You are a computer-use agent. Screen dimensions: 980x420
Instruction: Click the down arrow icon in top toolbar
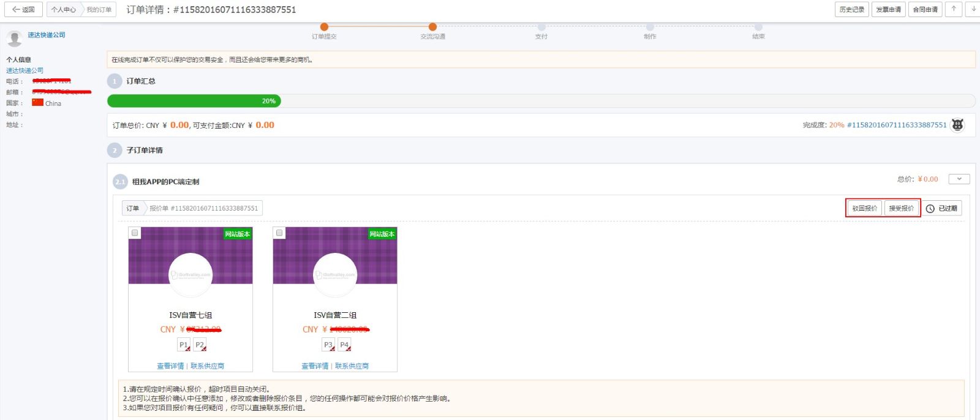[973, 9]
